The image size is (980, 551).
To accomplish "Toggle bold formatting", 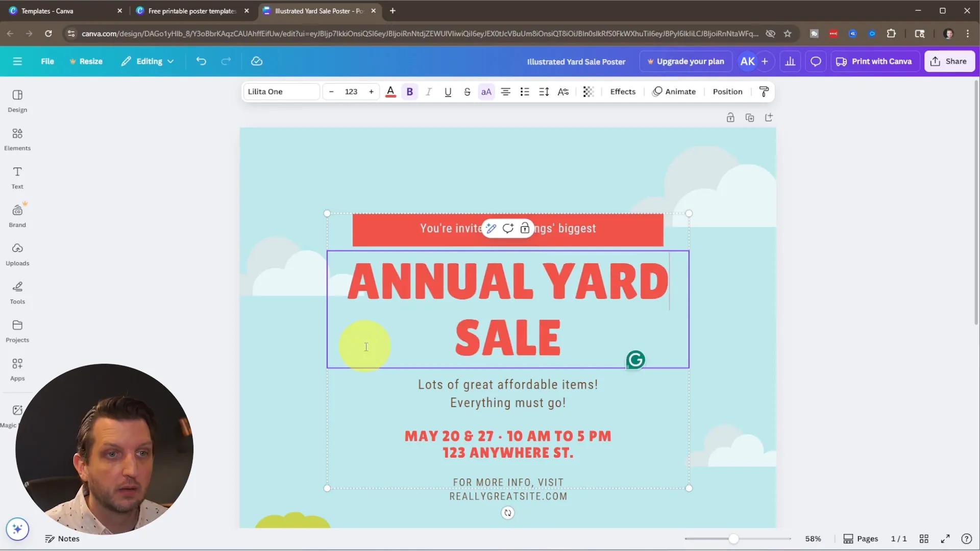I will [409, 92].
